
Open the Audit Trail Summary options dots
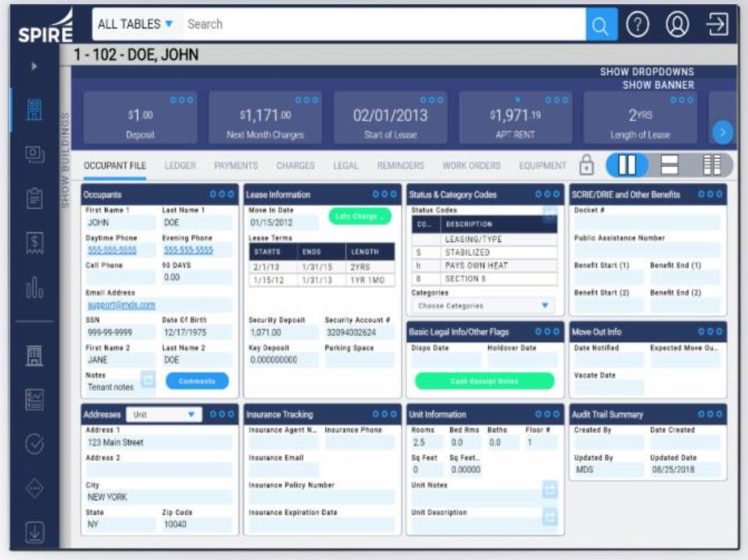click(710, 414)
